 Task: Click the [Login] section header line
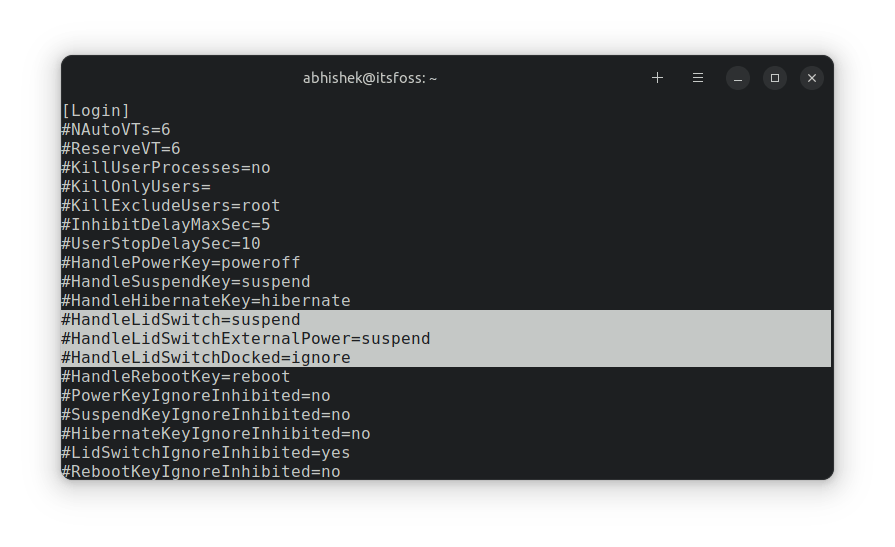tap(96, 110)
